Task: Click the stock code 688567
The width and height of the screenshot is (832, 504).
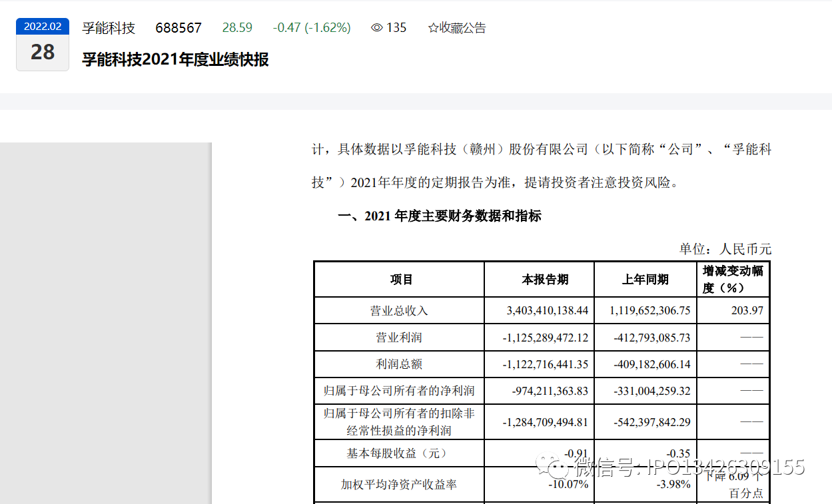Action: (x=179, y=28)
